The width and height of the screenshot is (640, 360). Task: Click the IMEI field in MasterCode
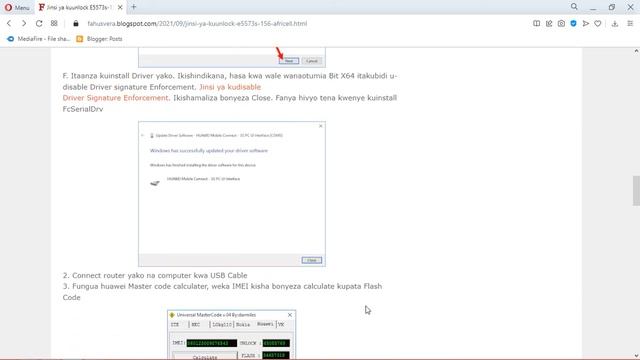211,343
